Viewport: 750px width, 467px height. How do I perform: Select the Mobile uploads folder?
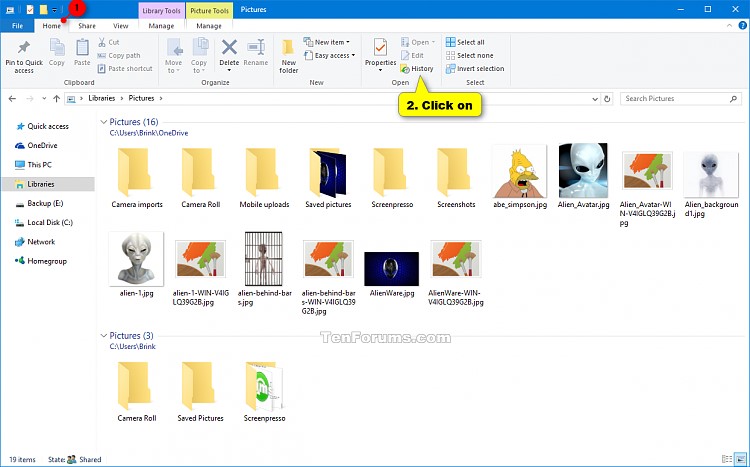(x=264, y=178)
